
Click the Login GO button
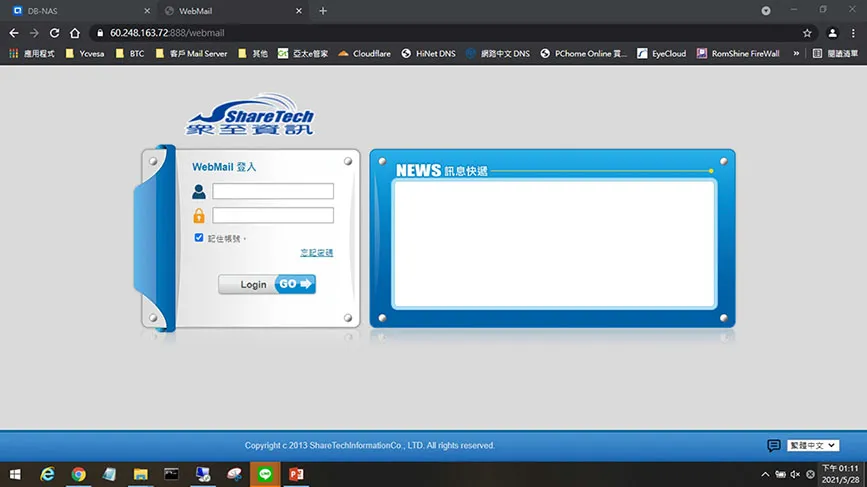click(267, 284)
